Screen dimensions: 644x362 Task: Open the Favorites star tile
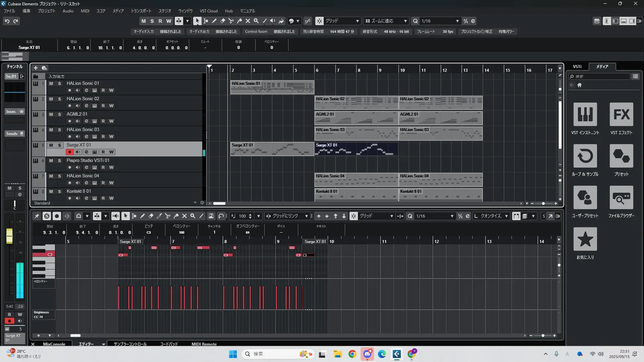coord(585,239)
